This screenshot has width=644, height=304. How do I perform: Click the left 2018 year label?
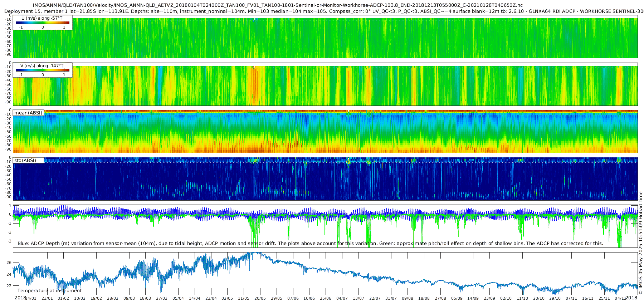pyautogui.click(x=20, y=298)
